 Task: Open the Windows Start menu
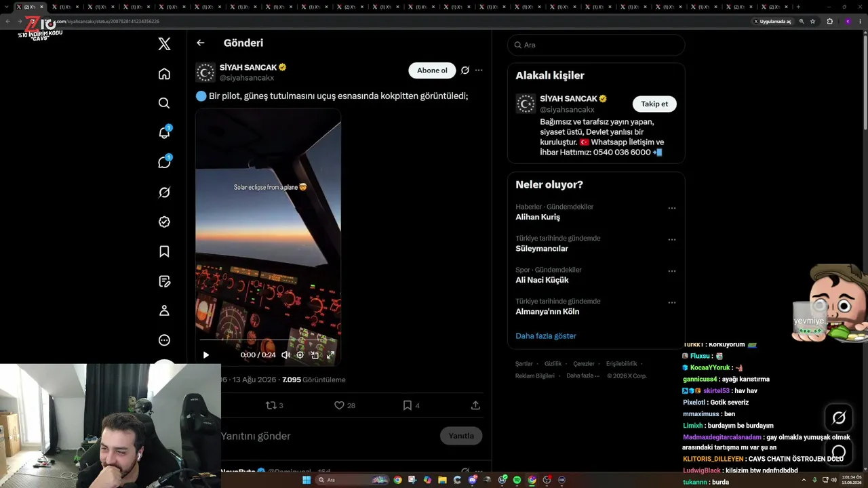tap(306, 480)
